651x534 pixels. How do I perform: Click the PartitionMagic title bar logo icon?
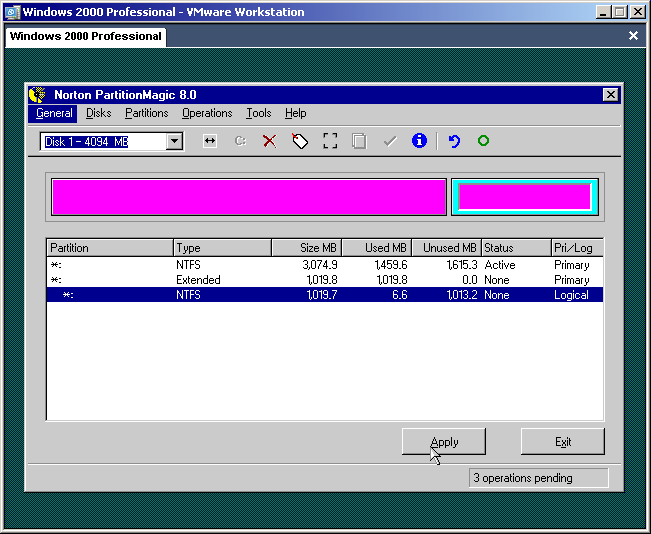(x=37, y=95)
